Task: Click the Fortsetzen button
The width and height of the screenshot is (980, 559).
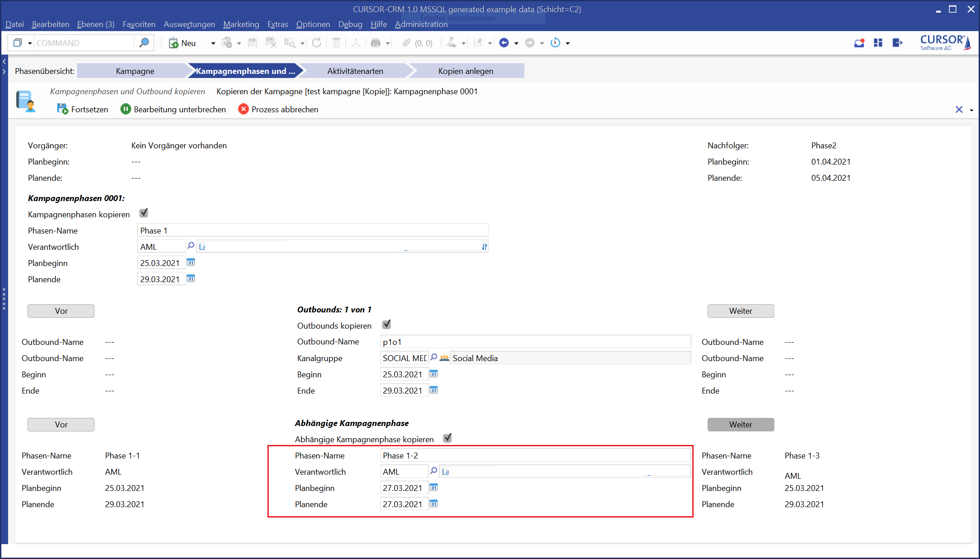Action: point(83,110)
